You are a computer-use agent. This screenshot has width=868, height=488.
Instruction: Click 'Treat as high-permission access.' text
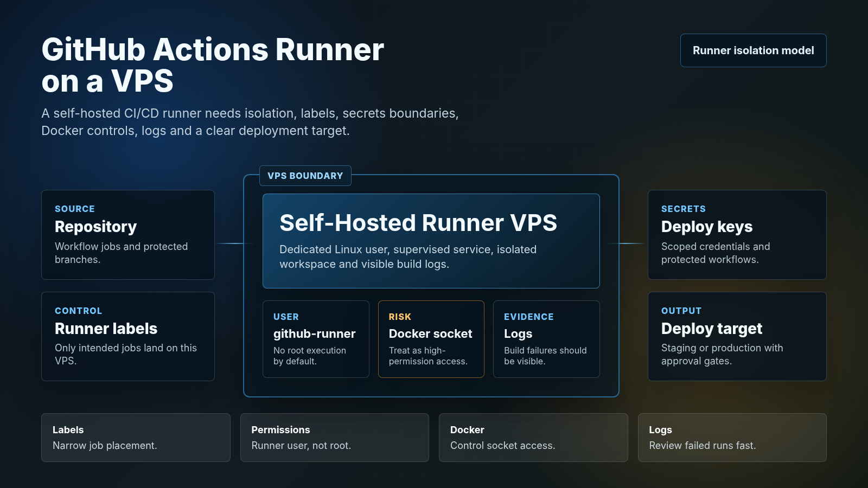[x=428, y=356]
